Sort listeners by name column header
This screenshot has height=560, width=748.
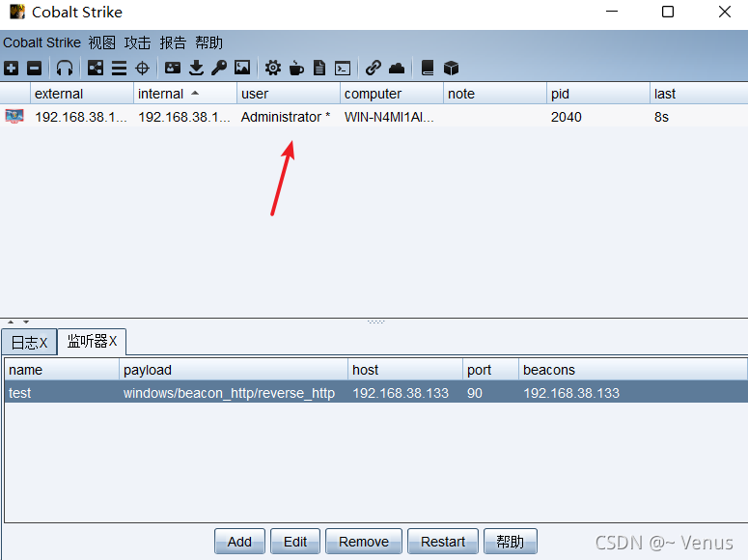coord(62,370)
